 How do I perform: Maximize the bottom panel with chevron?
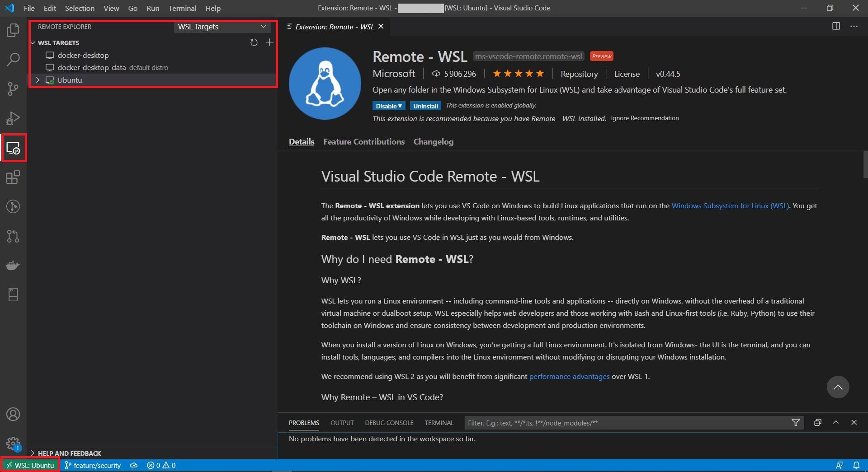(836, 423)
